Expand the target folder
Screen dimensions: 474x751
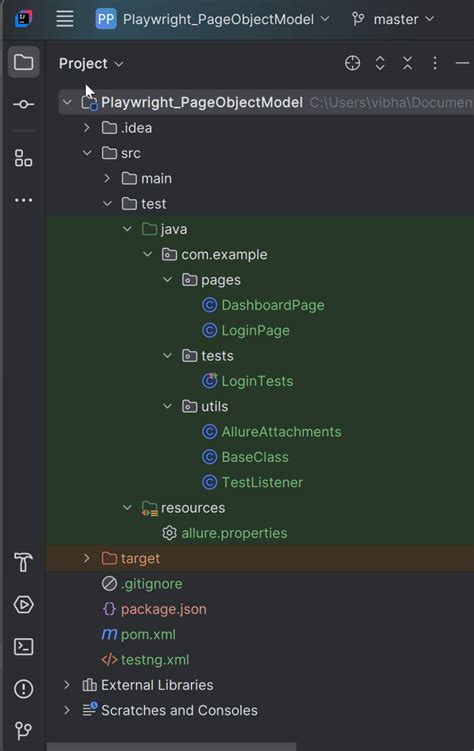87,558
